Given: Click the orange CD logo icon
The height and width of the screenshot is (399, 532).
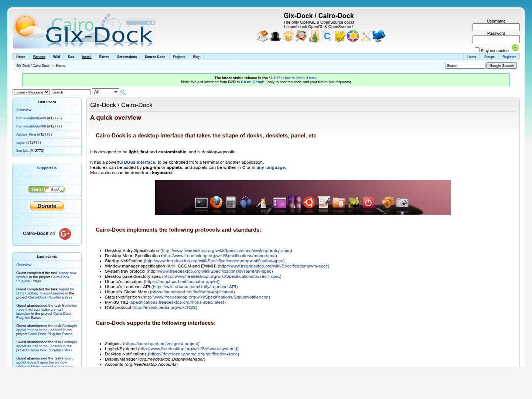Looking at the screenshot, I should point(288,36).
